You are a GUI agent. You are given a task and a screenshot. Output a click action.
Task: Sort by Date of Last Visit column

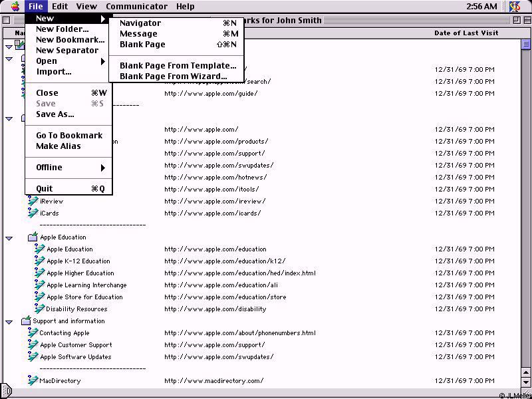[466, 33]
